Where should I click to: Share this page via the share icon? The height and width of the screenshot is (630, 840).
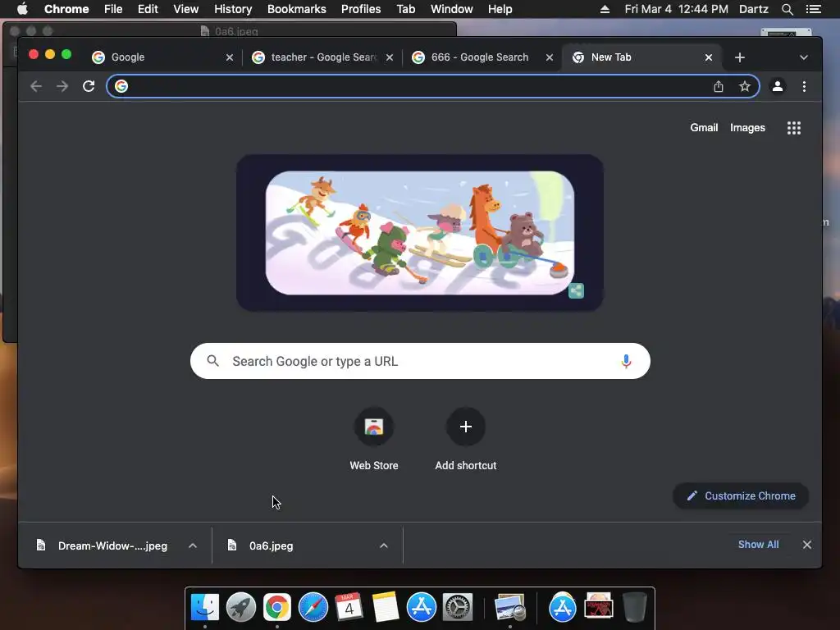click(x=719, y=86)
